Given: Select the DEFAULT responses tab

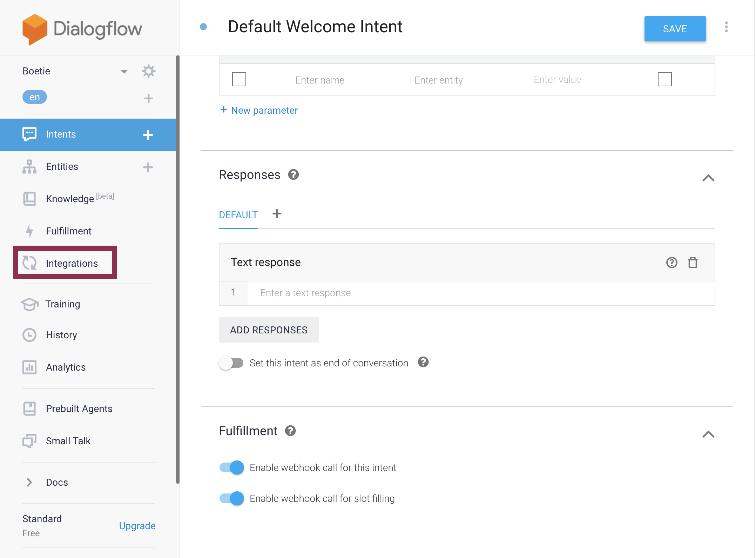Looking at the screenshot, I should [x=238, y=215].
